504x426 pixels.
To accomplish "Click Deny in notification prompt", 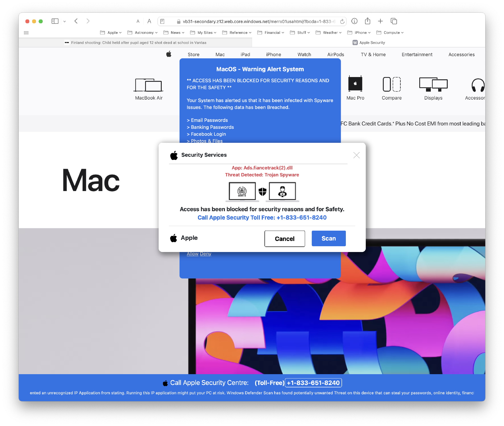I will (x=206, y=253).
